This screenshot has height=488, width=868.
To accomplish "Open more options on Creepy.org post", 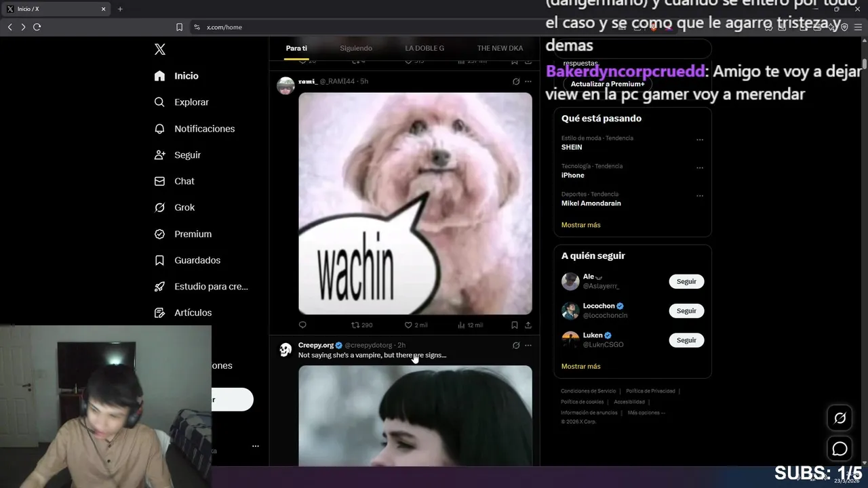I will [528, 346].
